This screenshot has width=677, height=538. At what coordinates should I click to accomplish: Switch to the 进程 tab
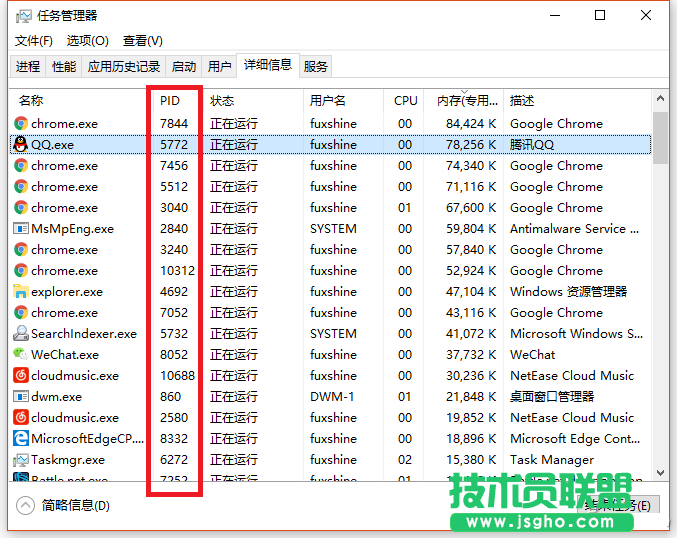[x=28, y=66]
